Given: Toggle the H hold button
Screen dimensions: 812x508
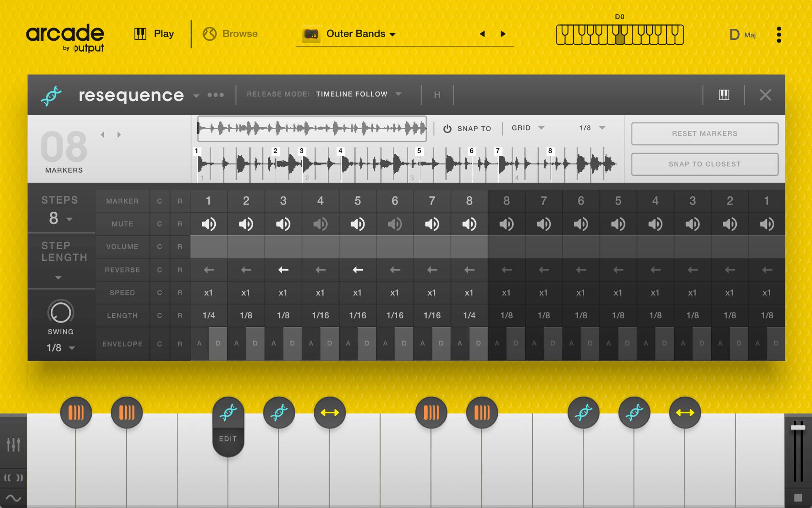Looking at the screenshot, I should point(437,95).
